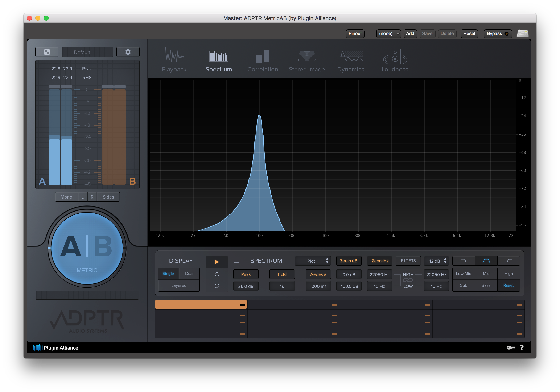Toggle R channel solo
The width and height of the screenshot is (560, 392).
92,197
